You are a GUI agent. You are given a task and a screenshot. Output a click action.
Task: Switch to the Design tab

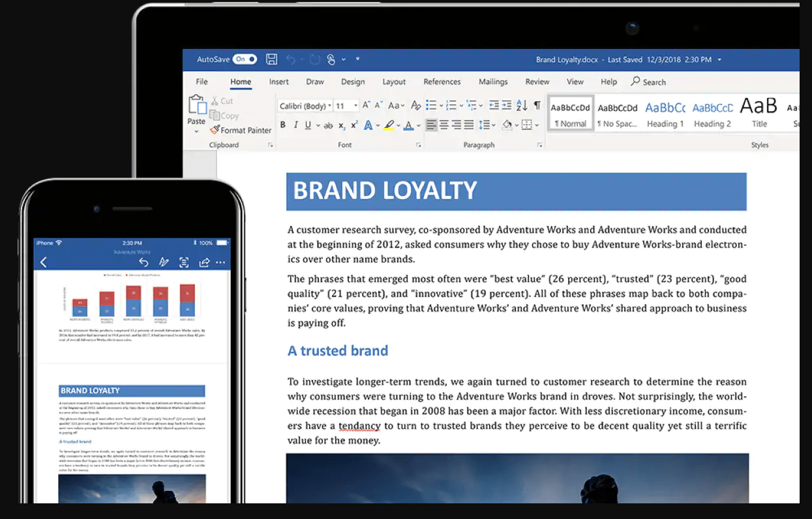pyautogui.click(x=353, y=82)
